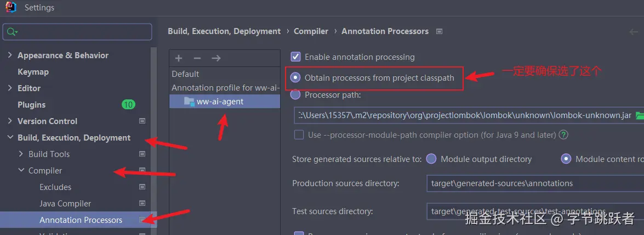This screenshot has width=644, height=235.
Task: Click the back navigation arrow in header
Action: point(634,32)
